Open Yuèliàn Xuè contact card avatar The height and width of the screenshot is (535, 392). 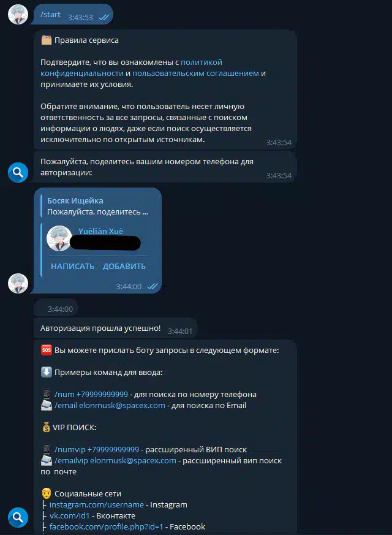[59, 238]
